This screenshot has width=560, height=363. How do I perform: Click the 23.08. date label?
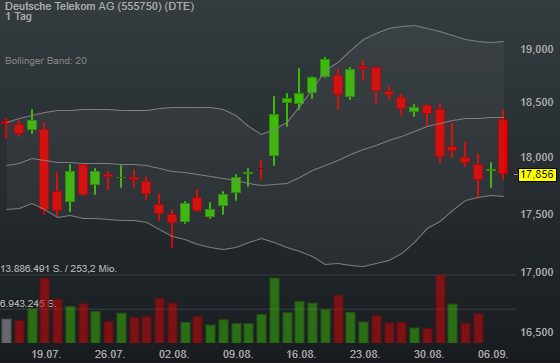[x=365, y=354]
